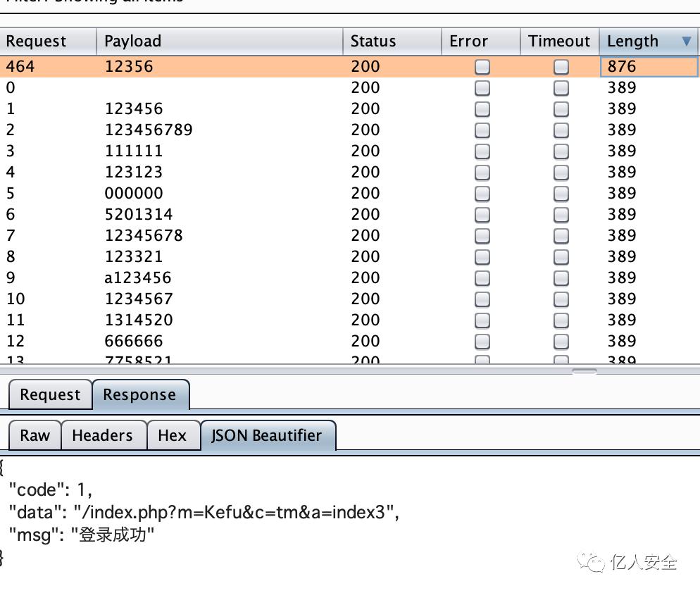Click the Length column header
This screenshot has height=593, width=700.
click(x=632, y=42)
